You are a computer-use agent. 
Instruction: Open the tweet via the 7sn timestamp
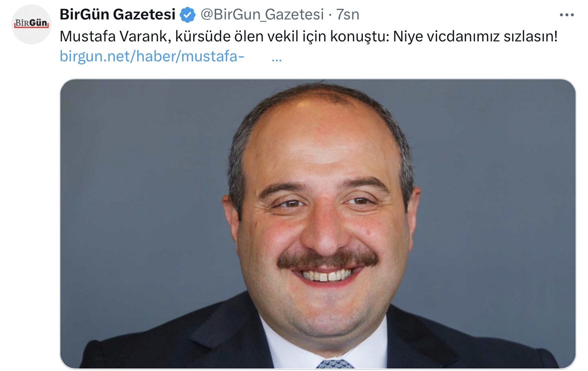point(347,14)
